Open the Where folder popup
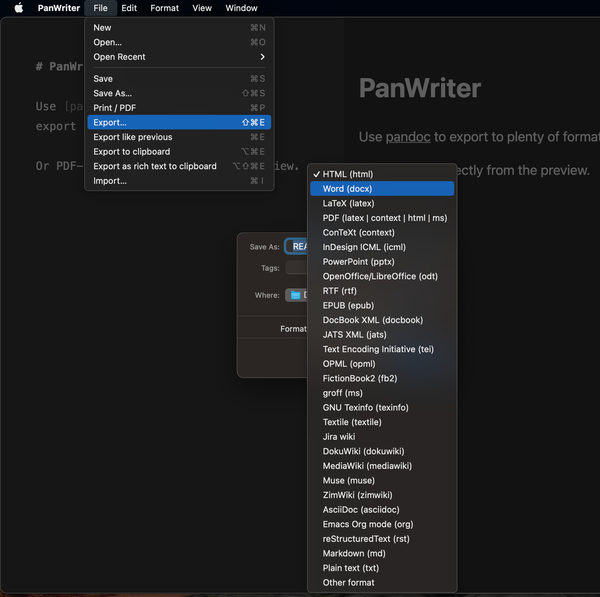 tap(296, 295)
